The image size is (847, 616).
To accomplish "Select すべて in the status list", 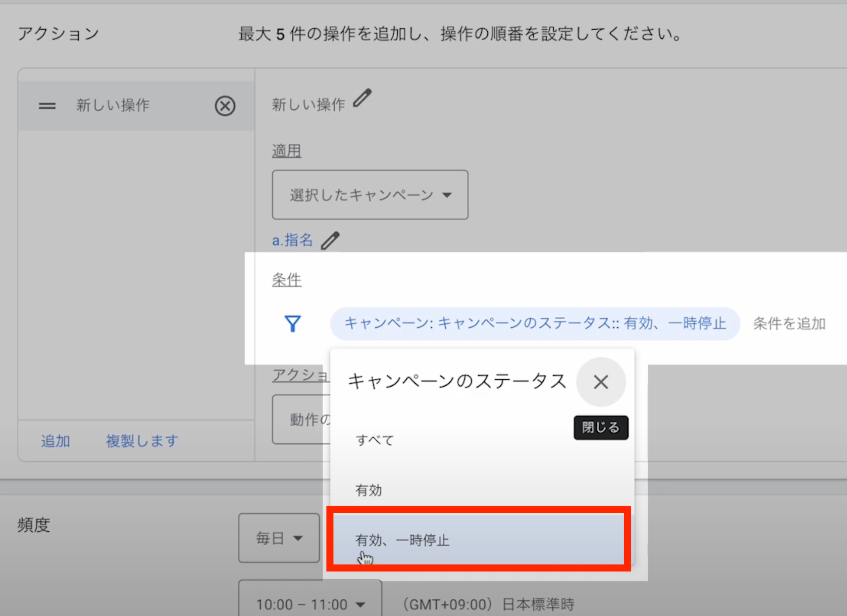I will coord(375,440).
